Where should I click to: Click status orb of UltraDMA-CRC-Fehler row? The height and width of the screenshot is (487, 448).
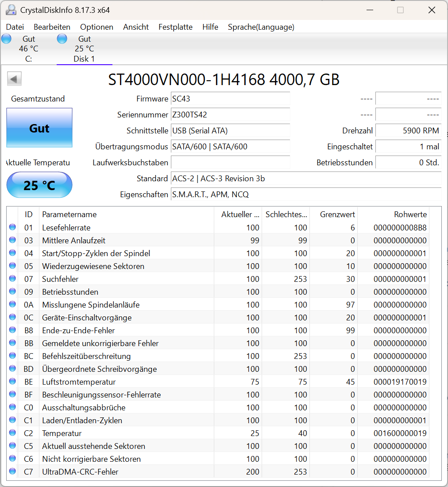[12, 471]
